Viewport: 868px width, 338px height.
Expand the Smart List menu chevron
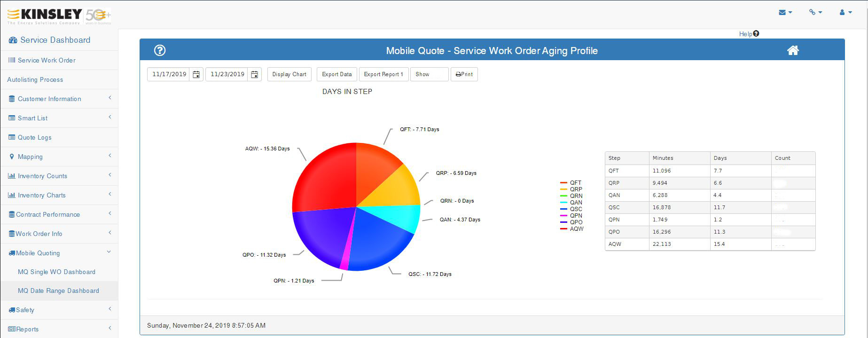click(110, 117)
